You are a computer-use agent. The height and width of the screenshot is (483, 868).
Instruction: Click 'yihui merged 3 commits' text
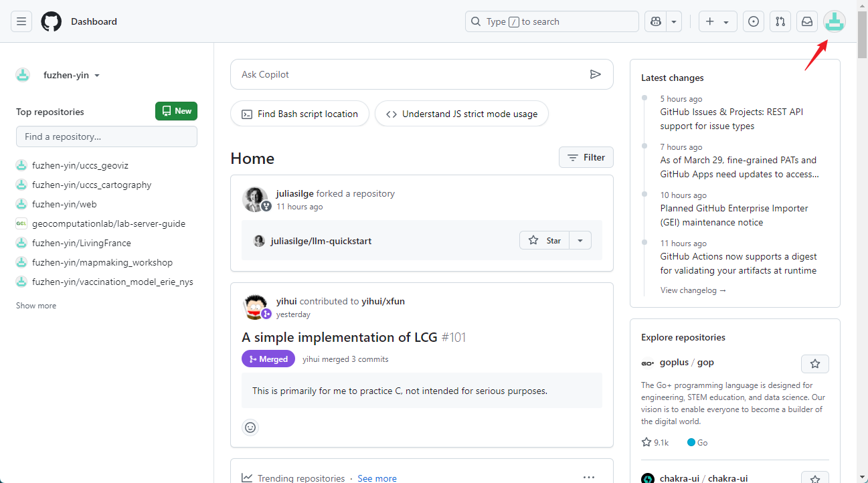click(345, 359)
